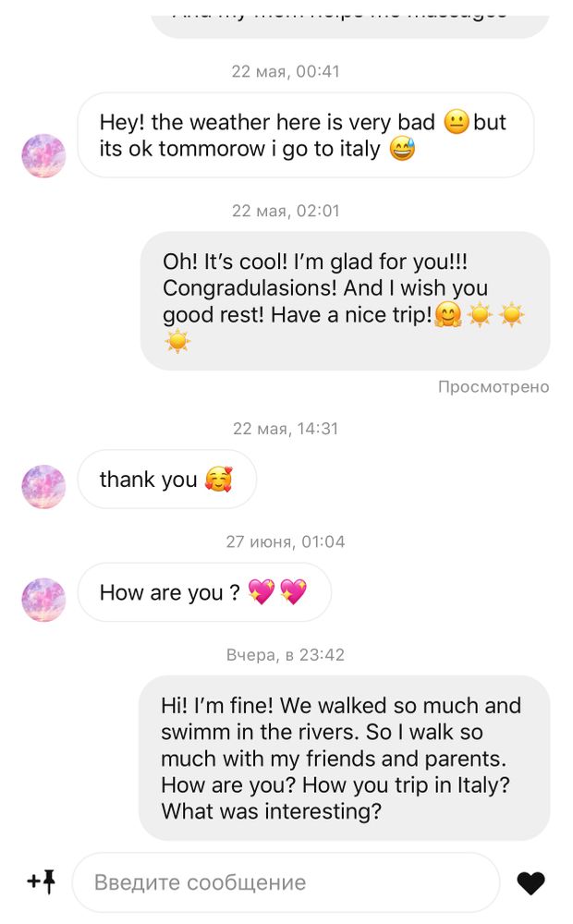Tap the partially visible message at top
The width and height of the screenshot is (573, 924).
click(349, 18)
